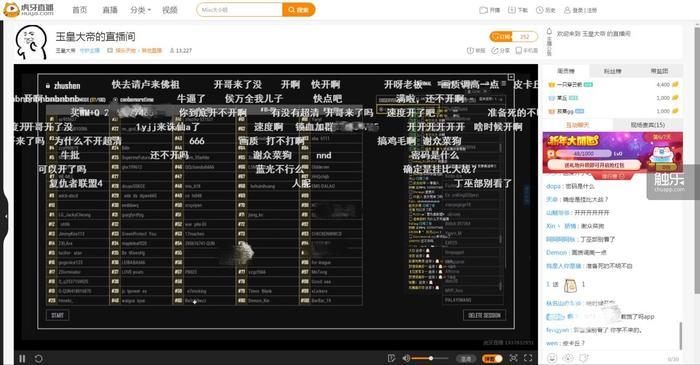Switch to the 互动聊天 chat tab
The width and height of the screenshot is (700, 365).
click(578, 125)
